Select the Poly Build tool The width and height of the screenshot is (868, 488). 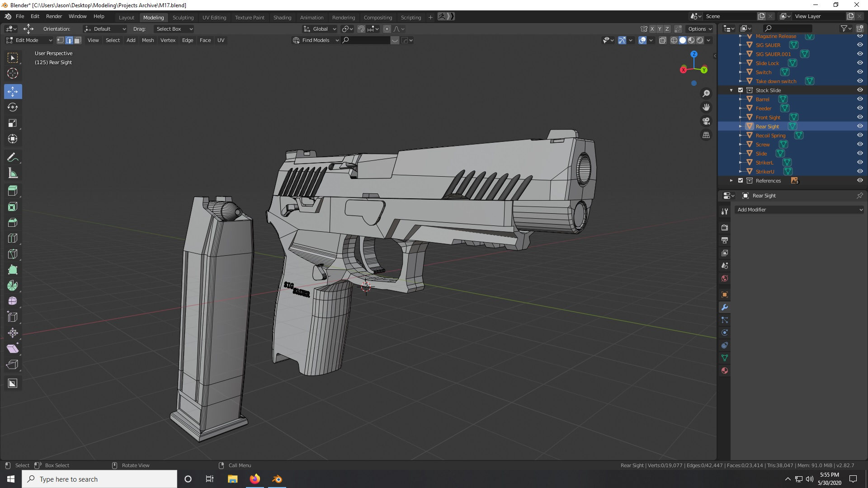(x=13, y=270)
